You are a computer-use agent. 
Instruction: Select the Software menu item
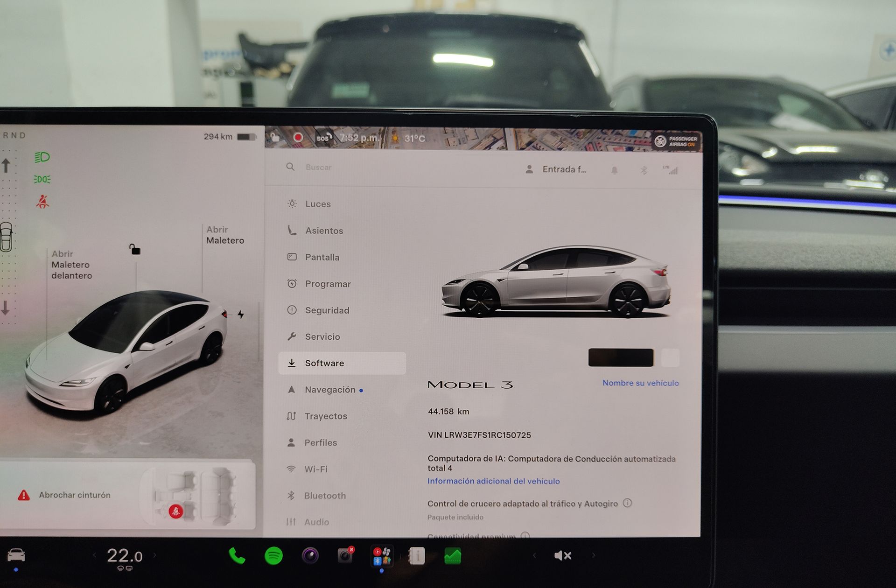pos(342,363)
